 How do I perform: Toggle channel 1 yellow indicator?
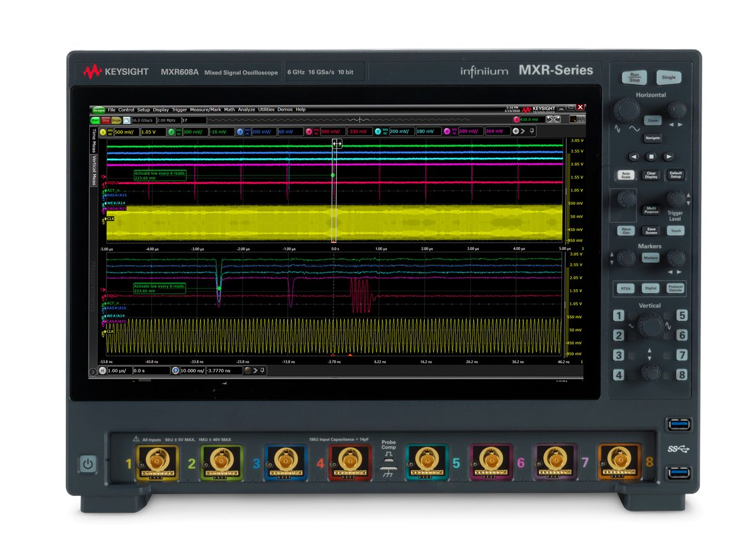tap(102, 132)
